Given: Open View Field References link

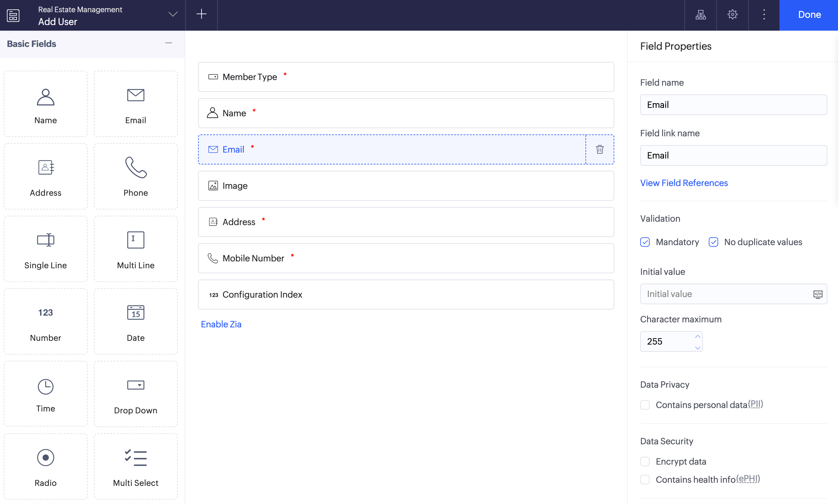Looking at the screenshot, I should 684,183.
